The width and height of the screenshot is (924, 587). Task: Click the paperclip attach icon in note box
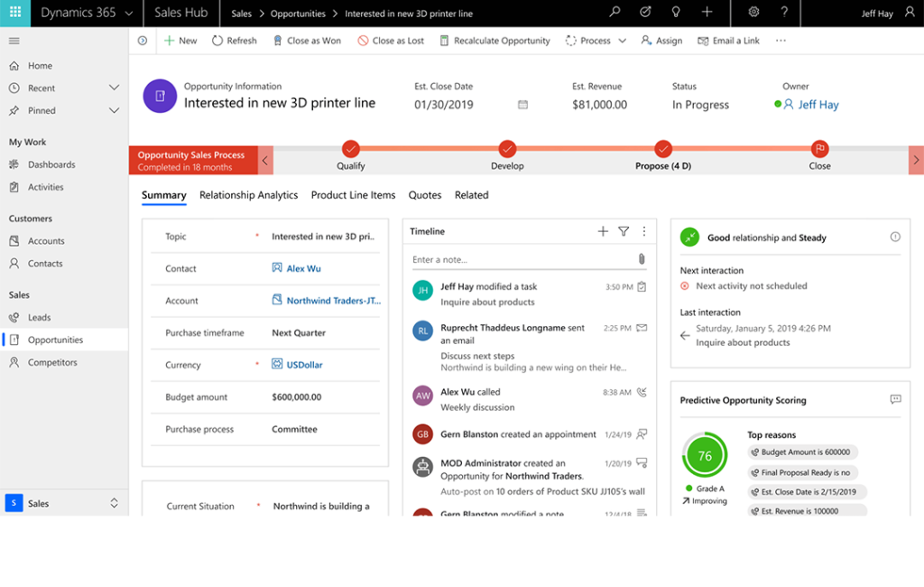642,259
